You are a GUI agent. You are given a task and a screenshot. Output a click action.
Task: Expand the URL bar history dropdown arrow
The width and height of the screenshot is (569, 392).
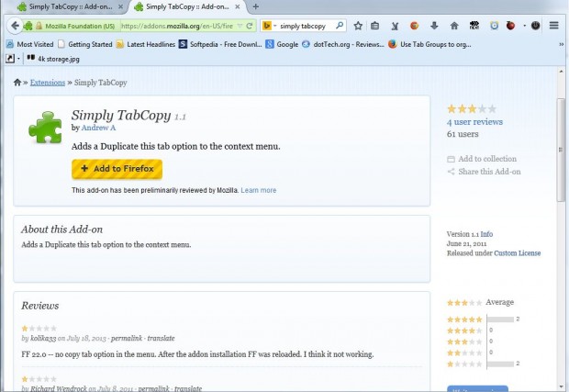(240, 26)
